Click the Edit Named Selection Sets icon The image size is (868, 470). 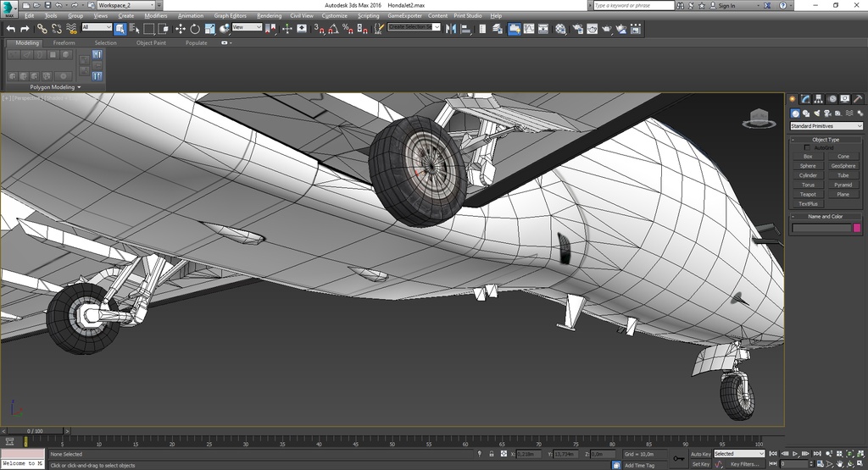379,29
